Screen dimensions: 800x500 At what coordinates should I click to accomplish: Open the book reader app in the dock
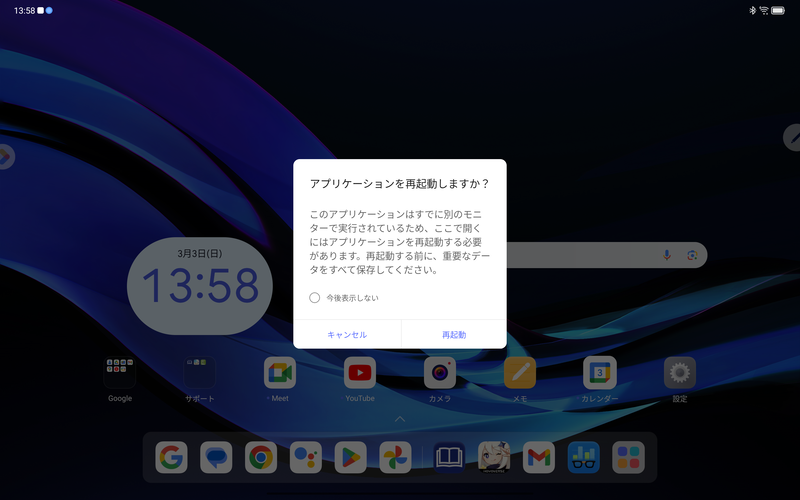point(449,457)
